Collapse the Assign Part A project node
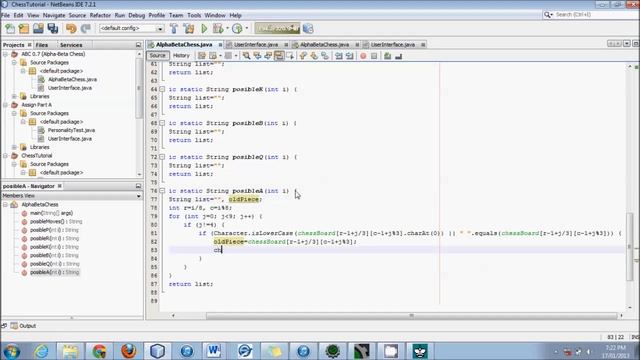The width and height of the screenshot is (640, 360). tap(6, 105)
